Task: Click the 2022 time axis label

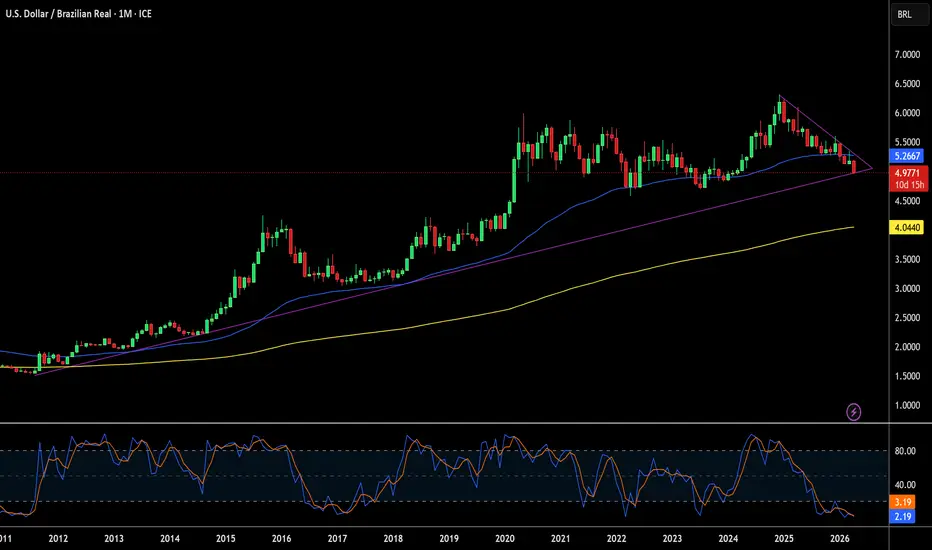Action: pyautogui.click(x=616, y=539)
